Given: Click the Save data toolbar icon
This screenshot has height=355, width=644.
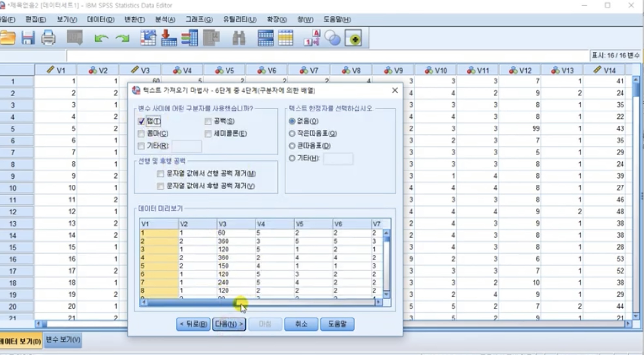Looking at the screenshot, I should tap(28, 38).
